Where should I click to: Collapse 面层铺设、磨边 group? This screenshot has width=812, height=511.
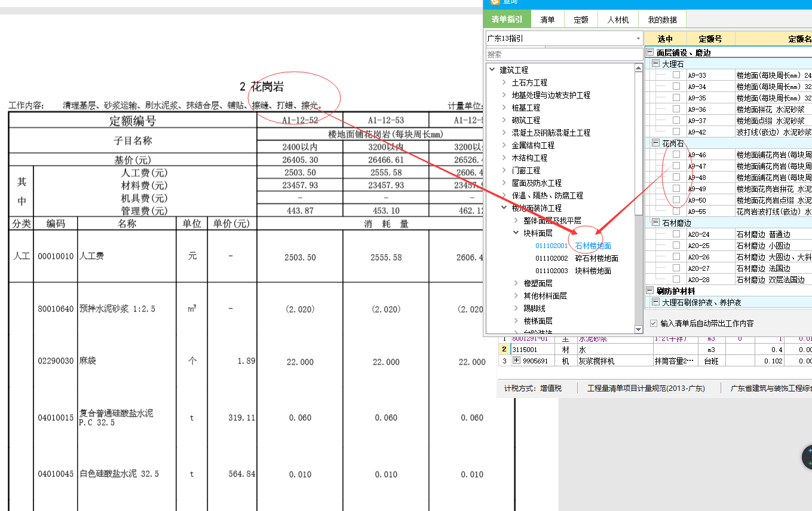click(650, 53)
